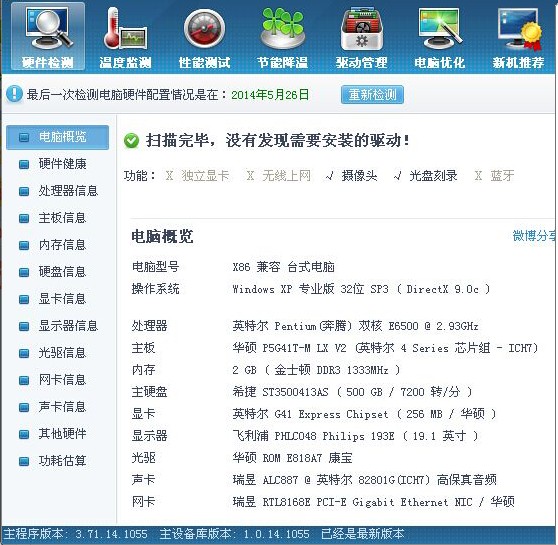Click the 电脑概览 section heading
The height and width of the screenshot is (545, 558).
click(x=162, y=236)
